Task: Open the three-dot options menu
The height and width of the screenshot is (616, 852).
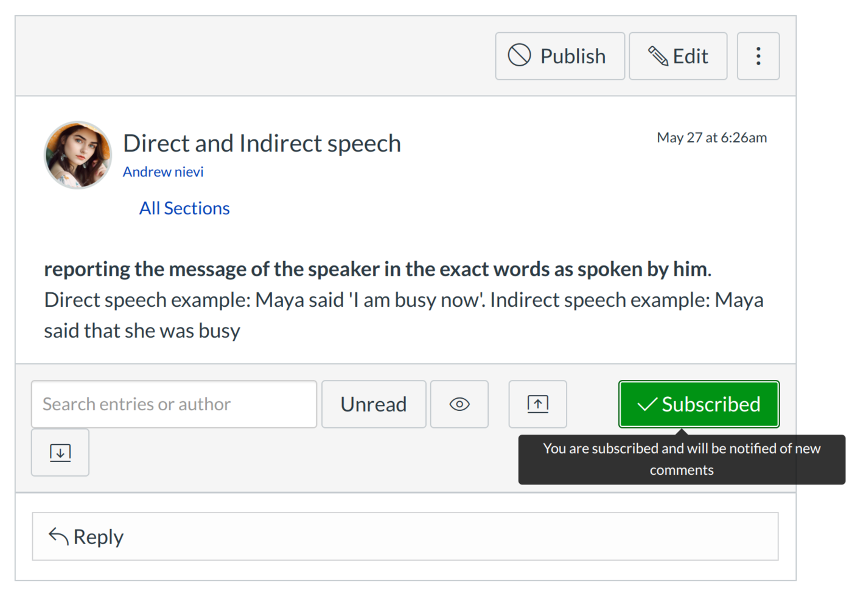Action: coord(758,56)
